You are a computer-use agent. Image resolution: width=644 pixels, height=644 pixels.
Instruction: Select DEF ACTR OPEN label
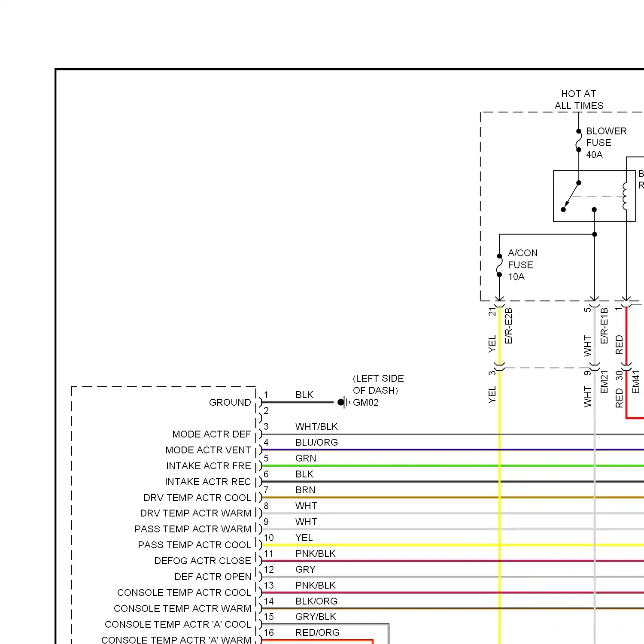point(213,577)
